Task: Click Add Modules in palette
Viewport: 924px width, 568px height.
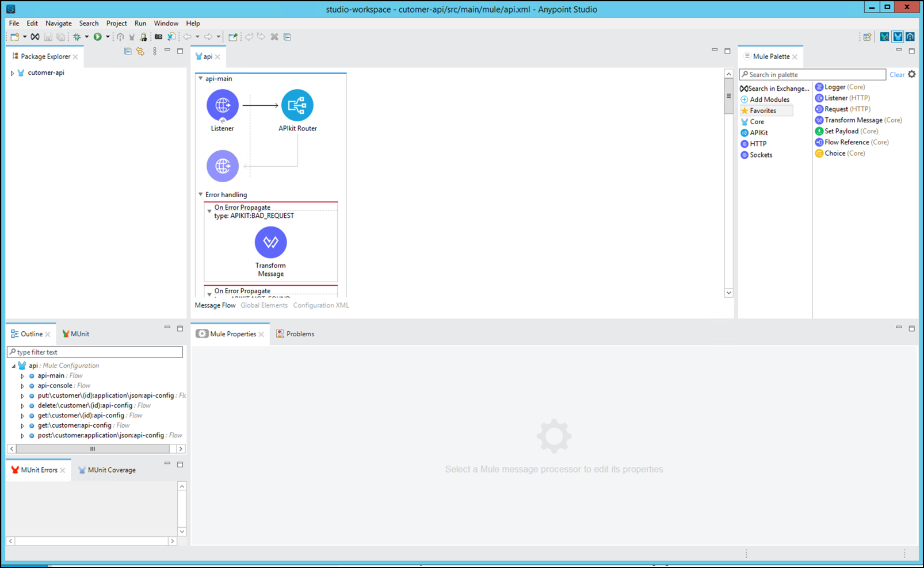Action: (765, 99)
